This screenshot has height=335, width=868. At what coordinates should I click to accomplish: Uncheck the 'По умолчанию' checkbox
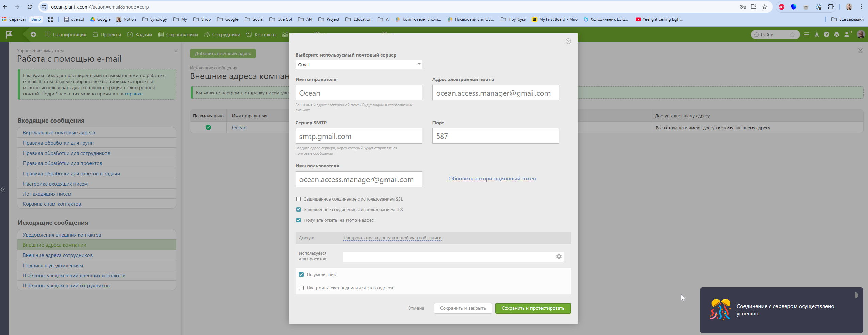pos(301,275)
